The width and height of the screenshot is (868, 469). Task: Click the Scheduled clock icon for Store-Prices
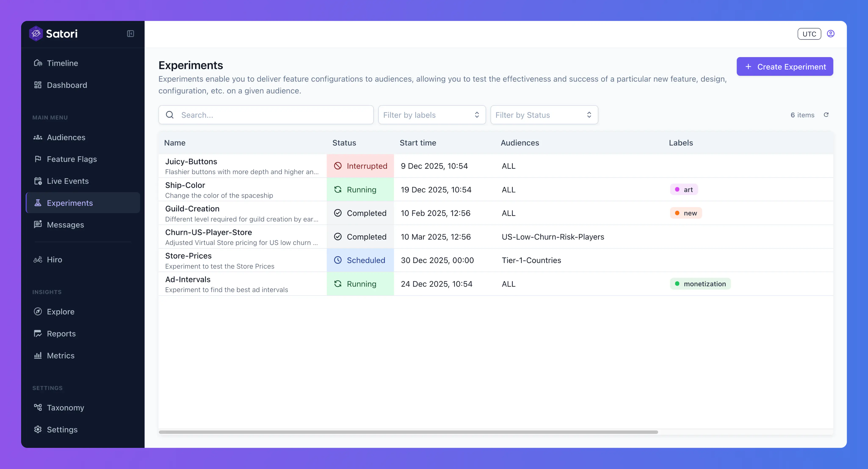(x=338, y=260)
